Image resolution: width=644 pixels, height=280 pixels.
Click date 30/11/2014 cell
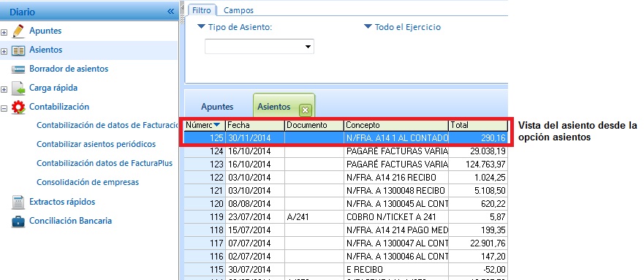coord(255,138)
